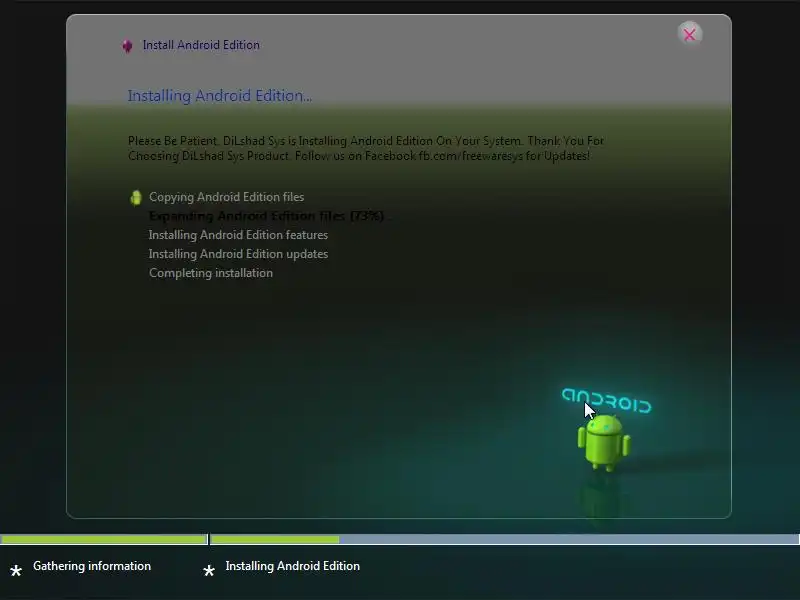The width and height of the screenshot is (800, 600).
Task: Click the glowing ANDROID logo text
Action: pos(606,401)
